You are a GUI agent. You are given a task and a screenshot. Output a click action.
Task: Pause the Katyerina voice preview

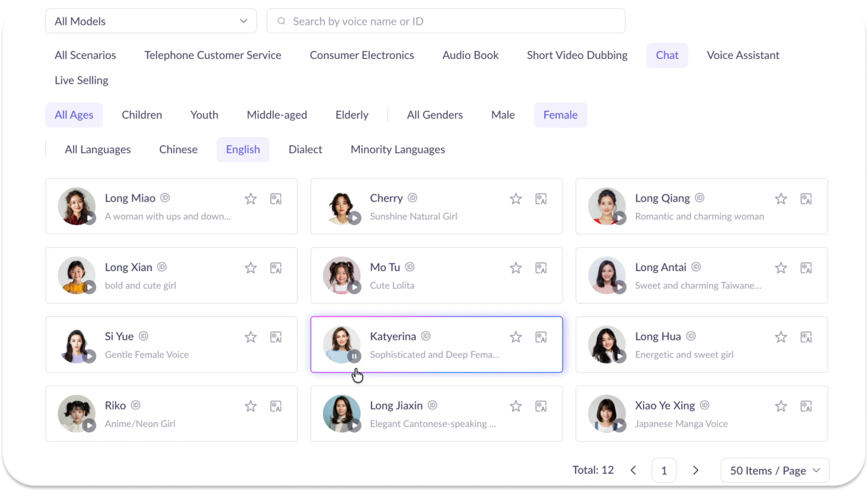click(x=354, y=356)
